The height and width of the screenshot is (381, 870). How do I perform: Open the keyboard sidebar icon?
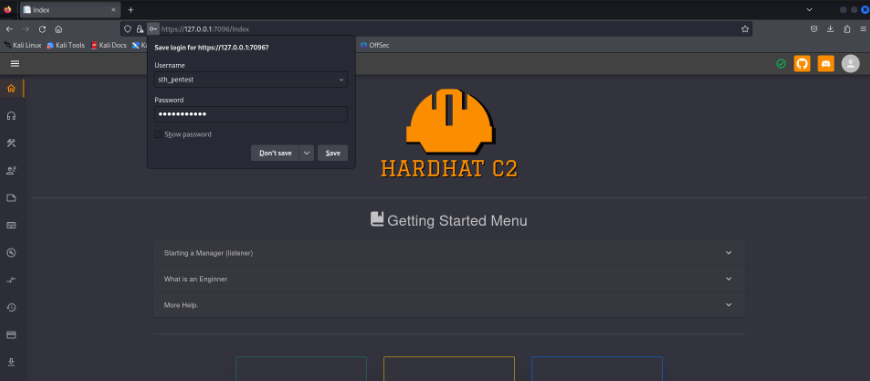pos(11,225)
